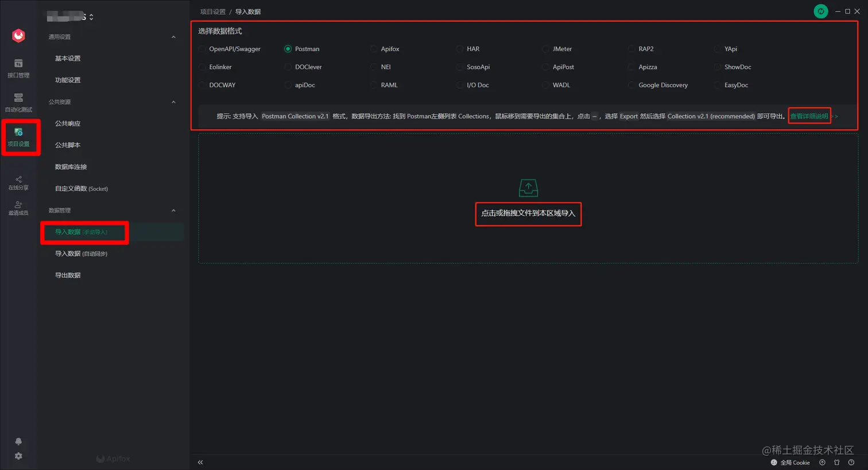Select RAML format radio
This screenshot has width=868, height=470.
(374, 85)
